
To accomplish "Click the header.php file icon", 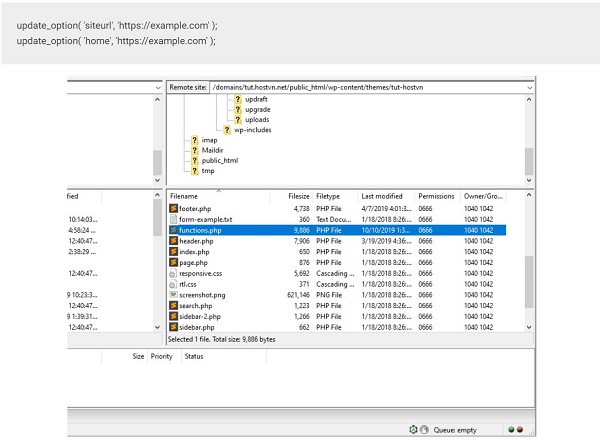I will (x=173, y=241).
